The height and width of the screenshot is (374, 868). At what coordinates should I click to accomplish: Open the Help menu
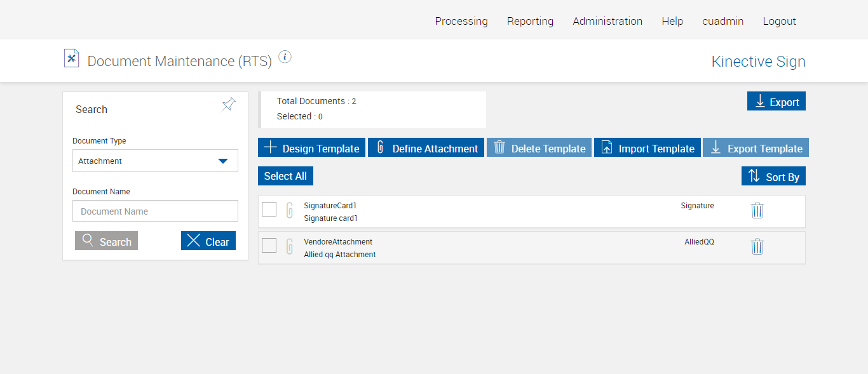(x=672, y=21)
